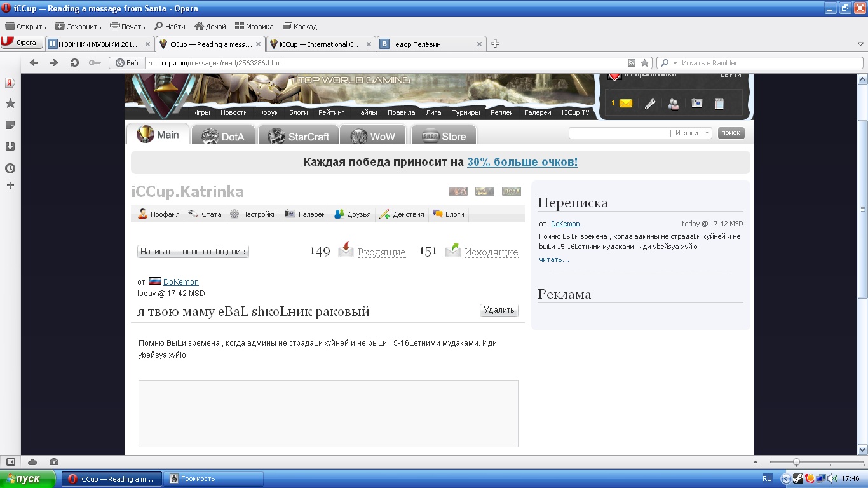The height and width of the screenshot is (488, 868).
Task: Click the RSS feed icon in address bar
Action: click(x=632, y=63)
